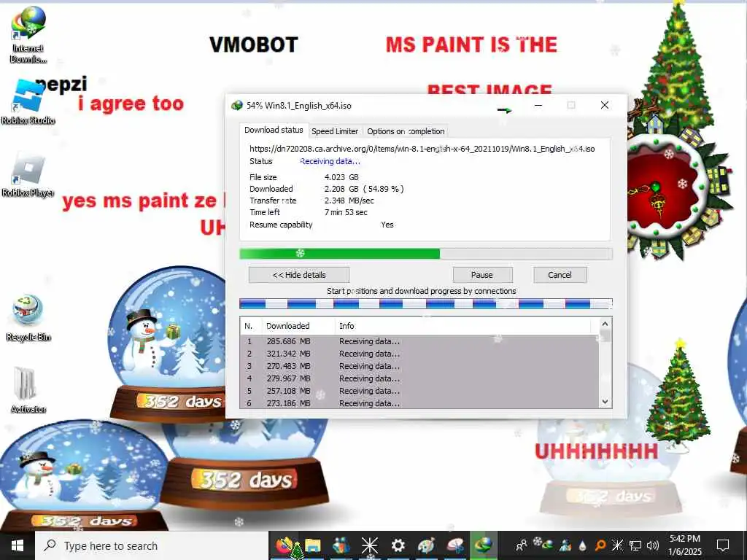
Task: Switch to Options on completion tab
Action: [406, 131]
